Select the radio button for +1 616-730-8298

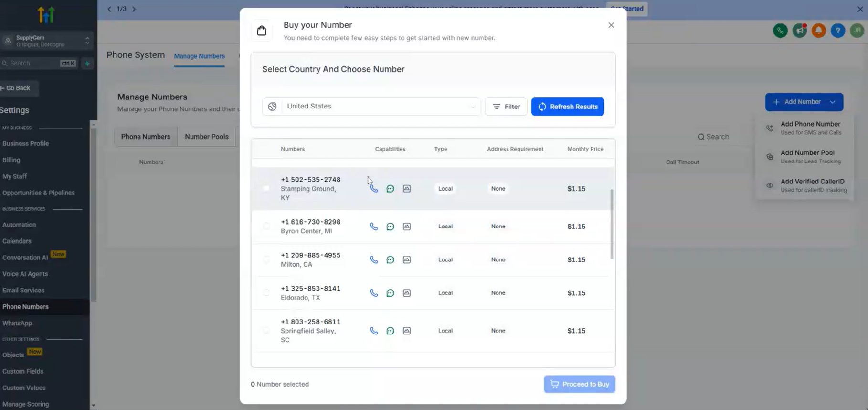point(266,226)
